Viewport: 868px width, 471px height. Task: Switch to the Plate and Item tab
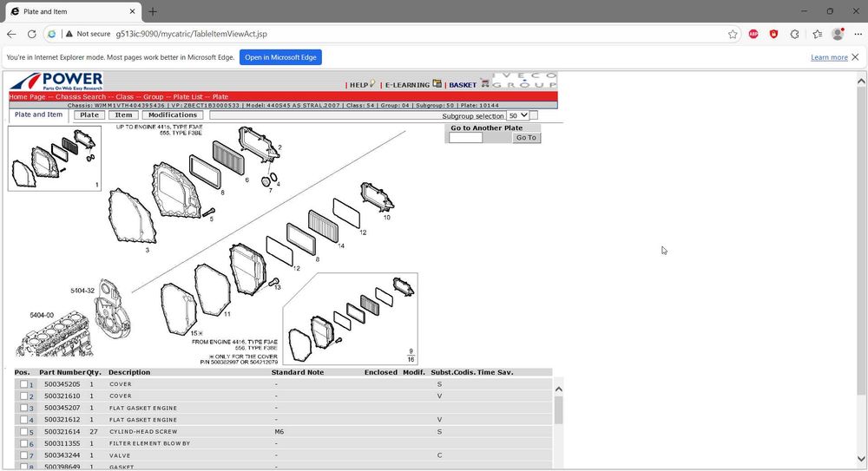point(38,114)
